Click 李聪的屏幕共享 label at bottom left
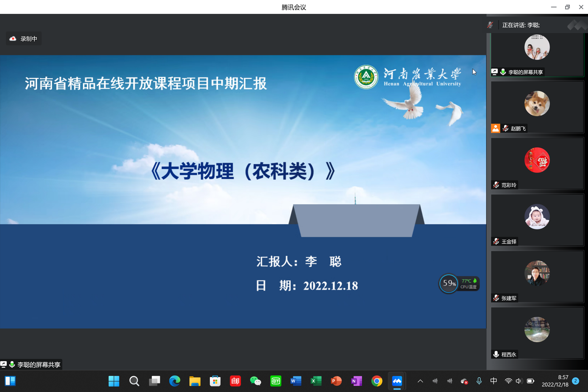 39,365
